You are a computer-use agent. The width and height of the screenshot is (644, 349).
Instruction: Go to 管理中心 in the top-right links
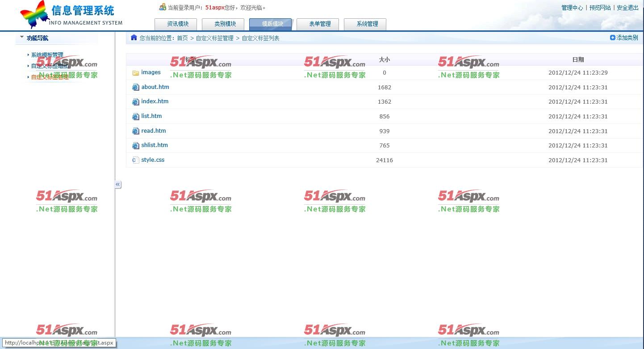572,8
